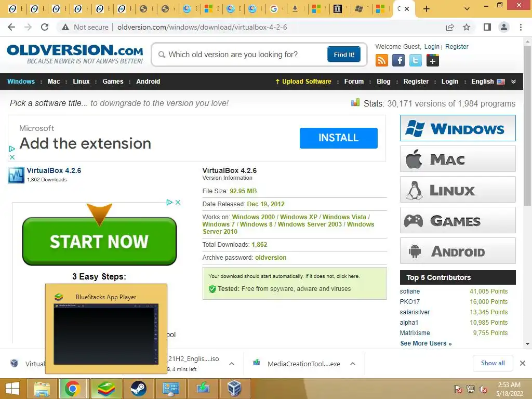This screenshot has height=399, width=532.
Task: Click the blue INSTALL ad button
Action: click(339, 138)
